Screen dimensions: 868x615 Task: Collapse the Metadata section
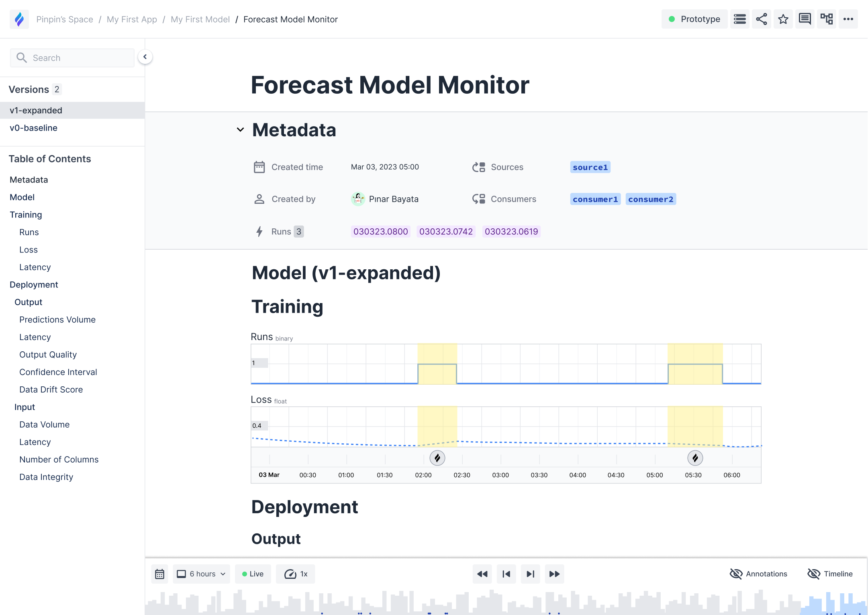[240, 130]
